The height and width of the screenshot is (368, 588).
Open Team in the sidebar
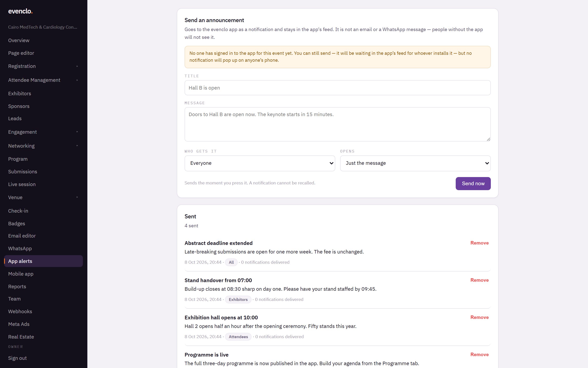point(43,299)
